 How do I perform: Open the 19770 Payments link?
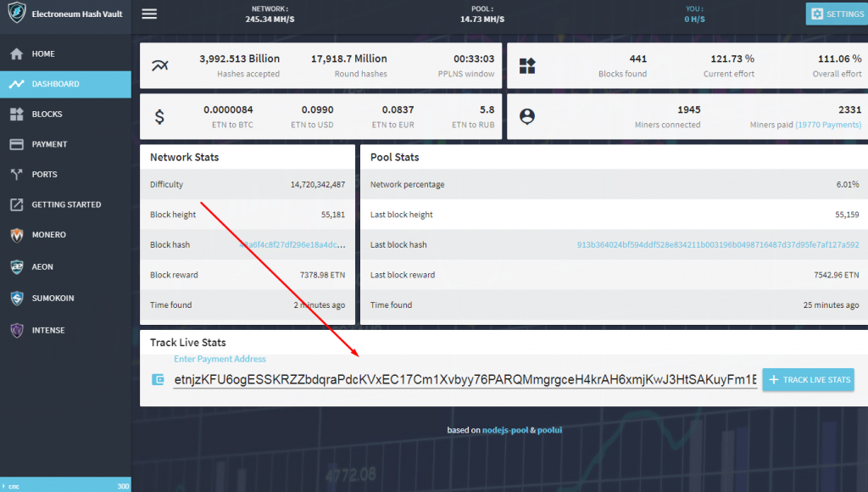pos(828,125)
